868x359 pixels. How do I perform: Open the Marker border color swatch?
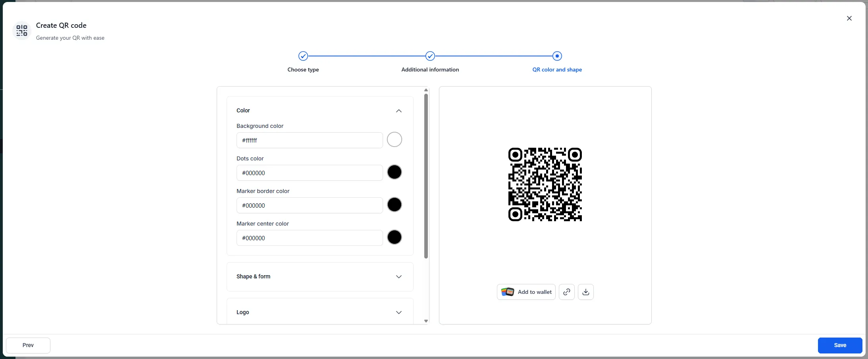[x=395, y=205]
